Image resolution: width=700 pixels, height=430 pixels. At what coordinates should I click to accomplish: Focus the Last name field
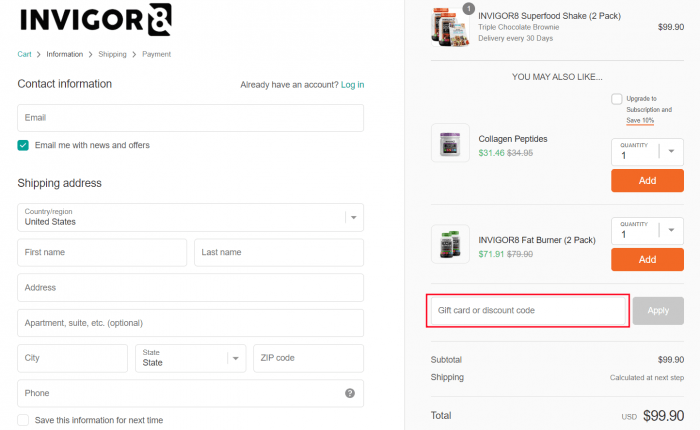tap(279, 252)
